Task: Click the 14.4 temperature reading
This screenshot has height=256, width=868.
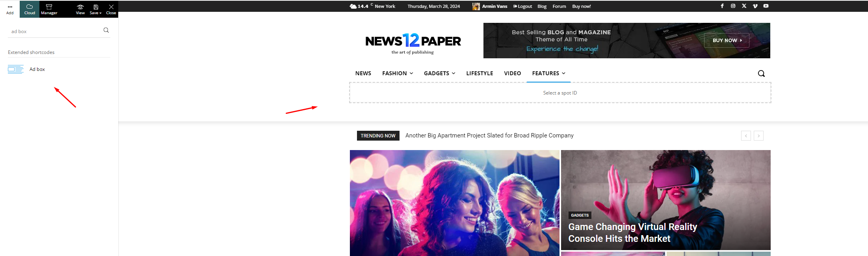Action: (363, 6)
